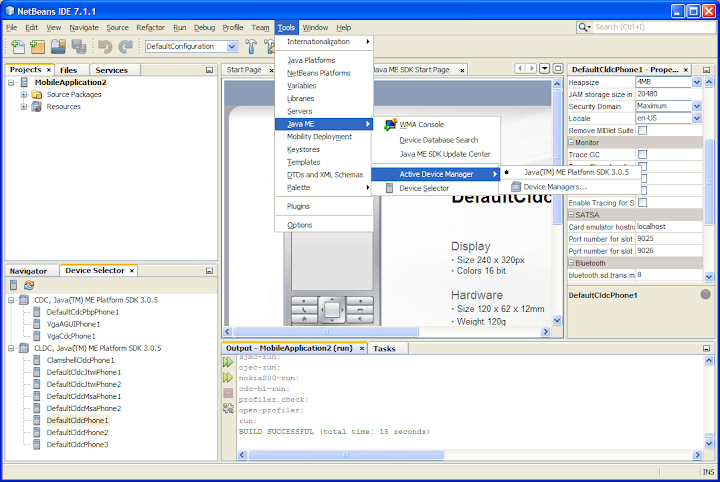Select ClamshellCldcPhone1 device
720x482 pixels.
[80, 360]
